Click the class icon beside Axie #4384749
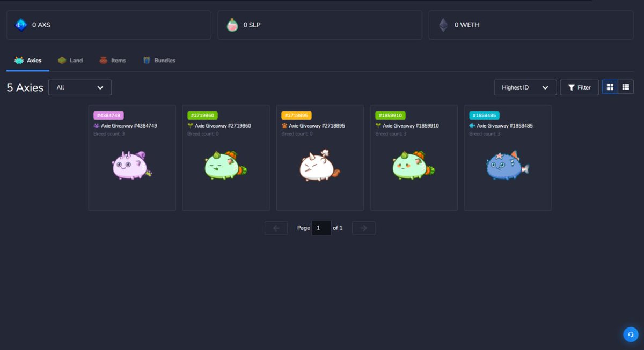 (x=96, y=126)
